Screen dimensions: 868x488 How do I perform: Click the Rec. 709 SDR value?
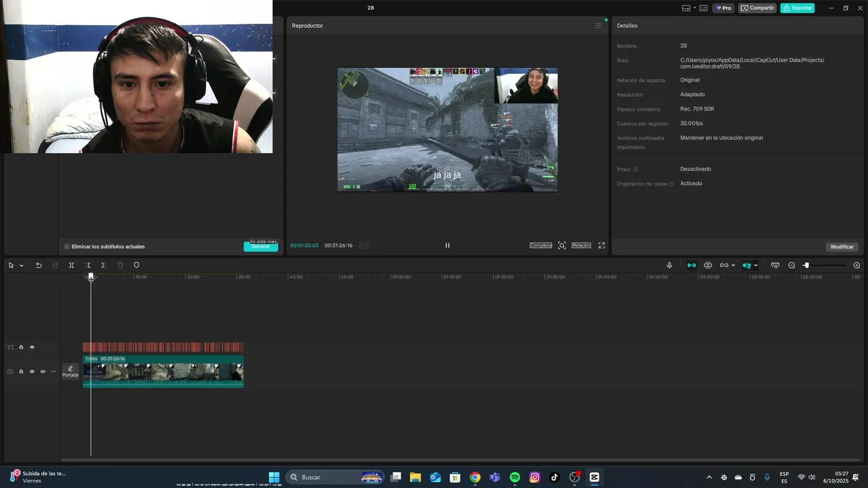[697, 109]
